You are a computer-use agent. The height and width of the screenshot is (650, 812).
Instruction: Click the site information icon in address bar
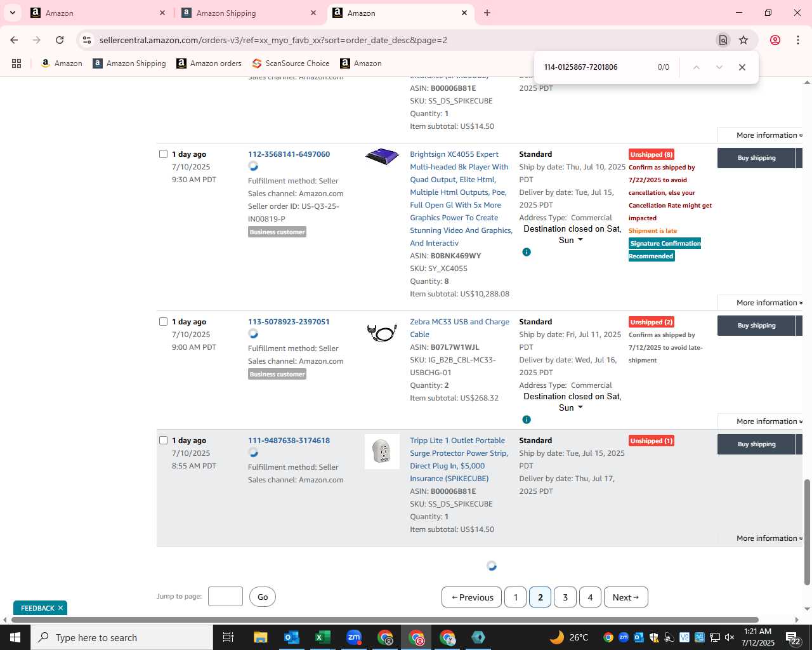tap(87, 40)
